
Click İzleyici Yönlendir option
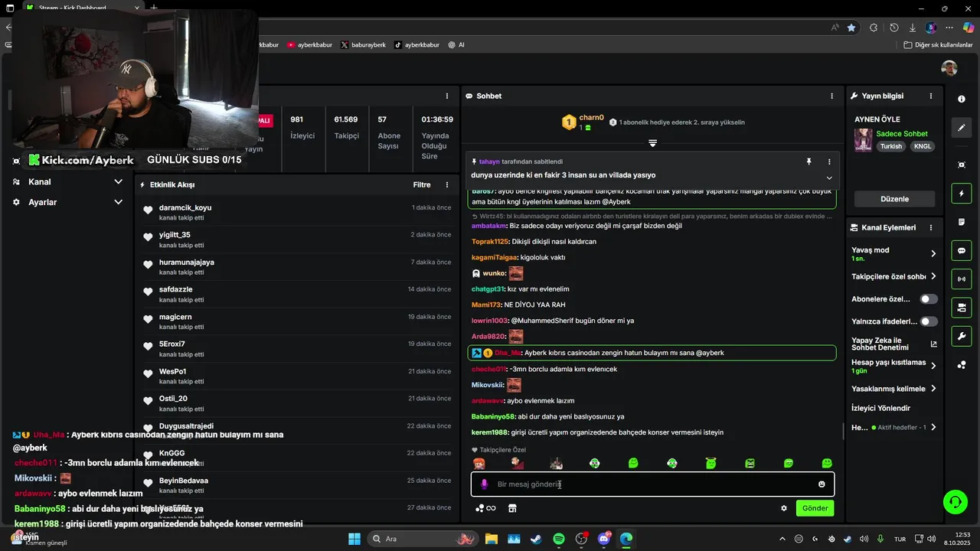click(880, 408)
